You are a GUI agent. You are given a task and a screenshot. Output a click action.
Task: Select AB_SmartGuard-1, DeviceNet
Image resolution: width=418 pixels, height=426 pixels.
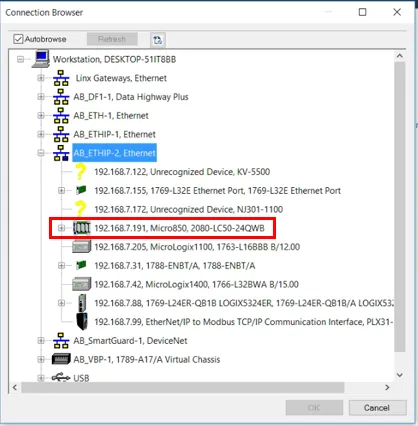pos(130,340)
